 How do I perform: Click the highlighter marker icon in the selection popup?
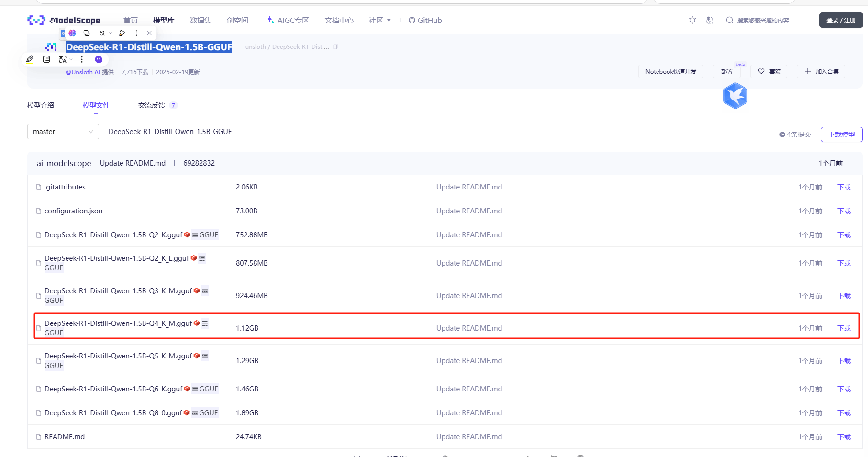(122, 33)
